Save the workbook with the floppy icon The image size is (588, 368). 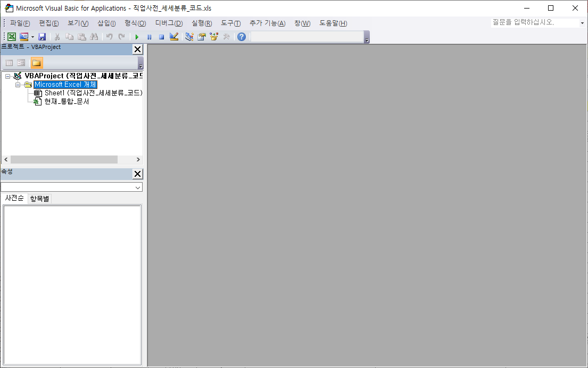(42, 37)
